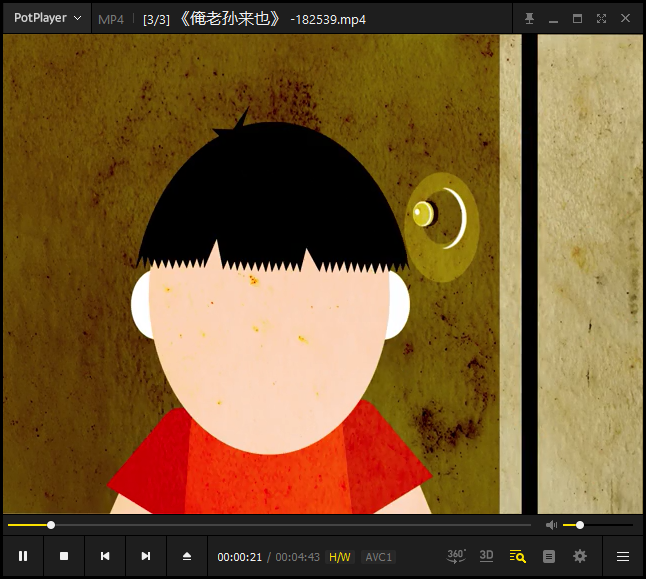Pause the video playback
The height and width of the screenshot is (579, 646).
click(23, 556)
